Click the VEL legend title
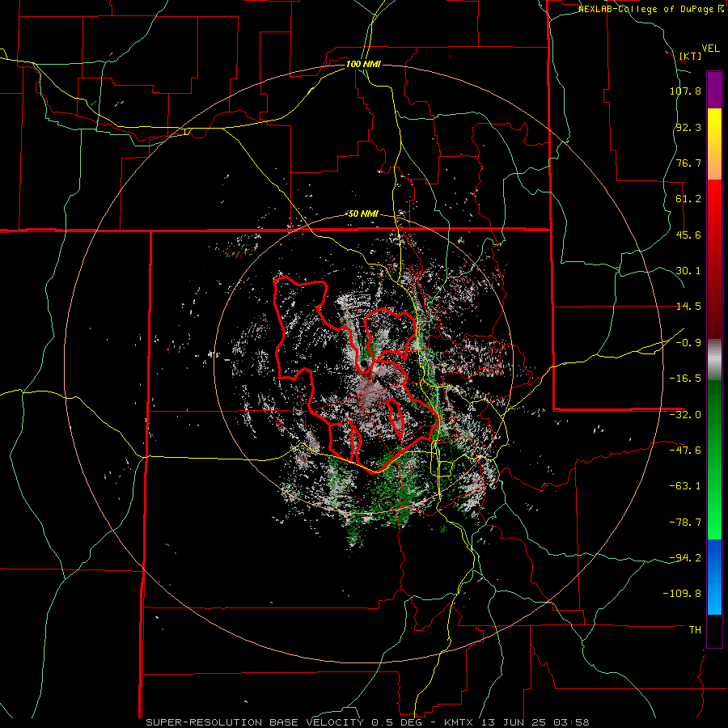This screenshot has height=728, width=728. pos(710,49)
